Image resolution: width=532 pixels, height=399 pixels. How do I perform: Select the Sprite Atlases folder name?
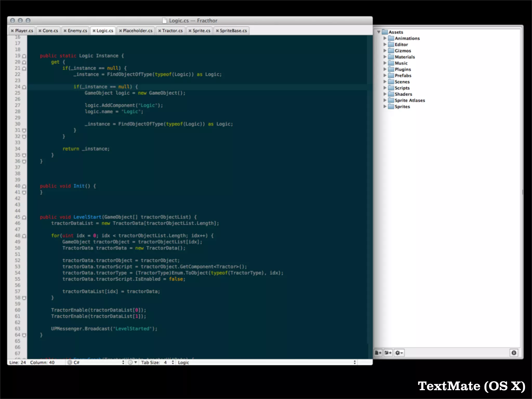click(410, 100)
